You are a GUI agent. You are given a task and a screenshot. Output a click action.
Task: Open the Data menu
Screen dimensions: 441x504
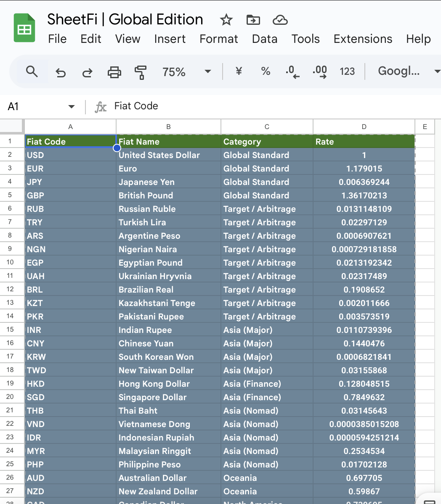click(265, 39)
